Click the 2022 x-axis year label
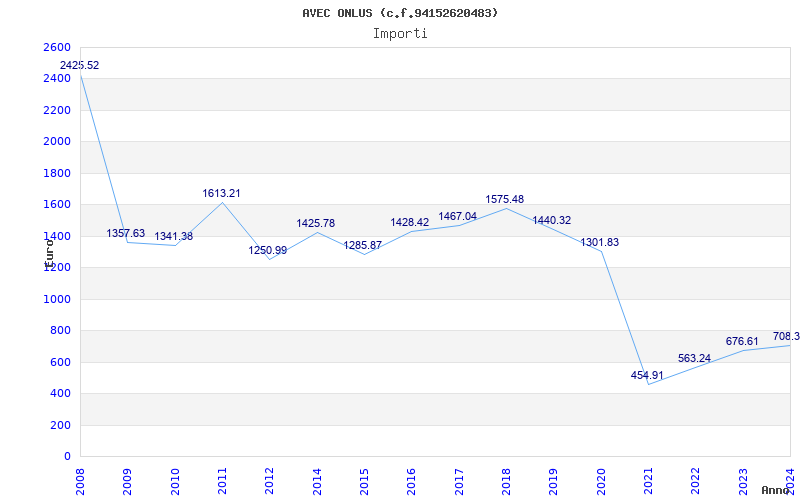This screenshot has width=800, height=500. [x=696, y=481]
